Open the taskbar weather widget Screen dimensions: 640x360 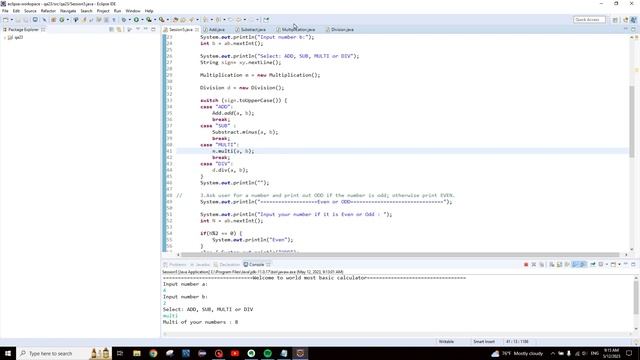click(x=517, y=353)
